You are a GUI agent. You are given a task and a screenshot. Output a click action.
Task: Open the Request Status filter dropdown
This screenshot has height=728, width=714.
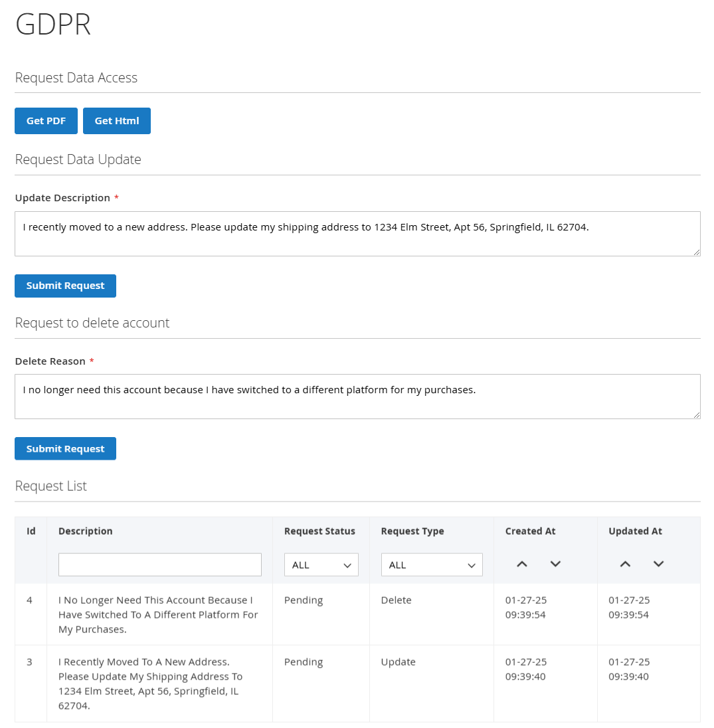coord(321,565)
